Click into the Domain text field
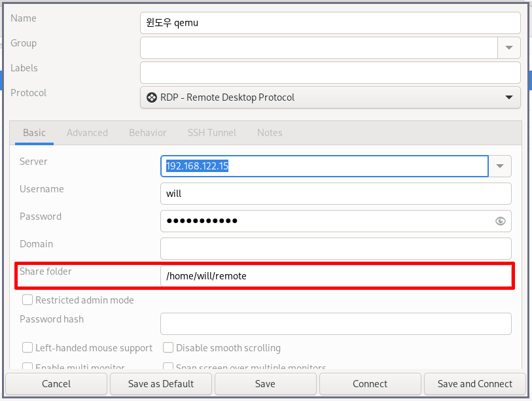The width and height of the screenshot is (532, 401). 336,249
